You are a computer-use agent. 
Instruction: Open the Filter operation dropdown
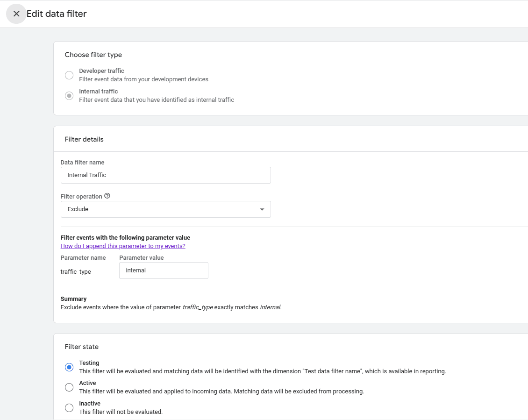click(x=166, y=209)
